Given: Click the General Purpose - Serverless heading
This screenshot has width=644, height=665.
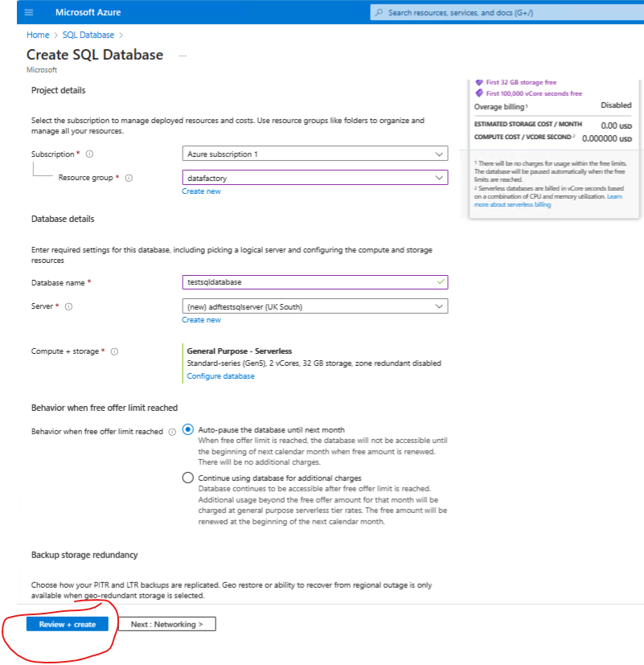Looking at the screenshot, I should click(x=239, y=351).
